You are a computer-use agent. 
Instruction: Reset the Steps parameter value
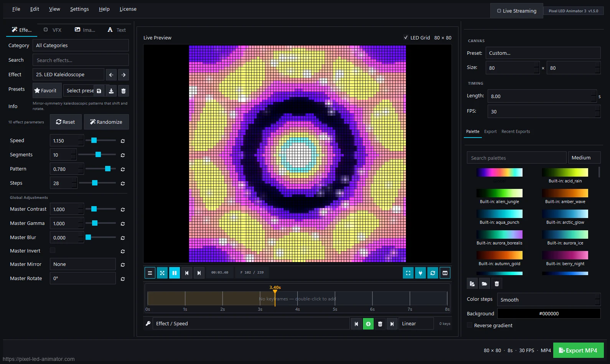point(123,184)
